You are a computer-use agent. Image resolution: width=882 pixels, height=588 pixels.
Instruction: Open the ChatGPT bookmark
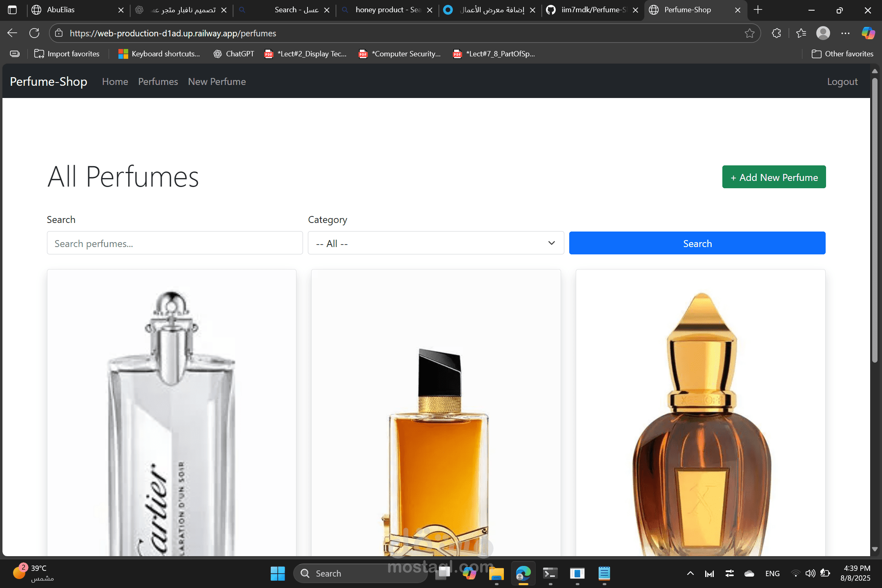(x=234, y=54)
